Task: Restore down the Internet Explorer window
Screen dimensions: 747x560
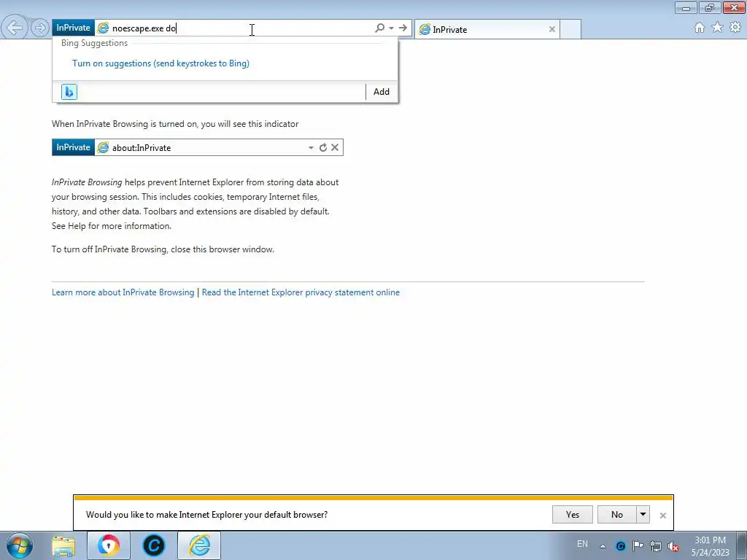Action: [710, 7]
